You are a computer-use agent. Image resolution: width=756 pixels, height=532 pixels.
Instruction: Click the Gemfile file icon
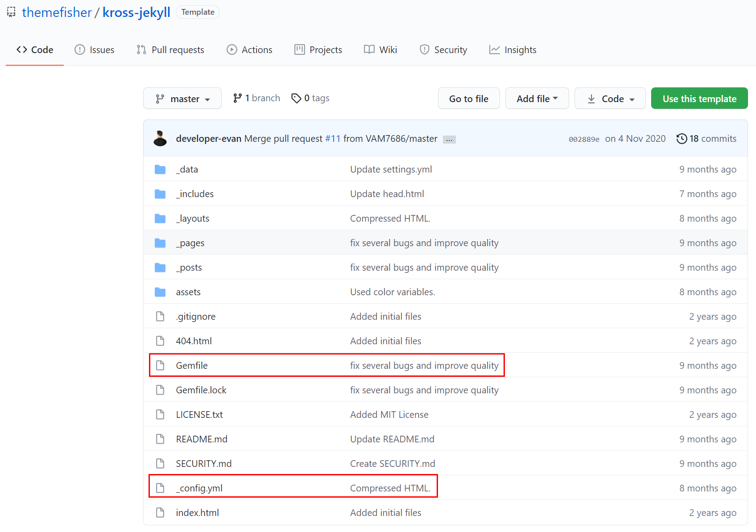coord(160,366)
